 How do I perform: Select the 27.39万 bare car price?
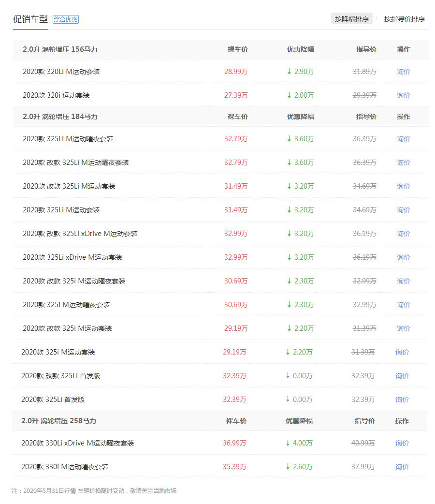coord(236,95)
